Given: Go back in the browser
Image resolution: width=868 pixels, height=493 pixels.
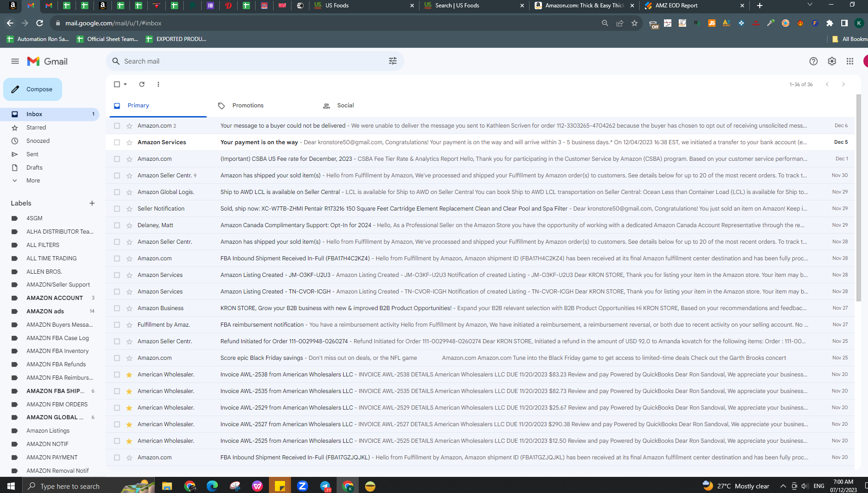Looking at the screenshot, I should point(10,23).
